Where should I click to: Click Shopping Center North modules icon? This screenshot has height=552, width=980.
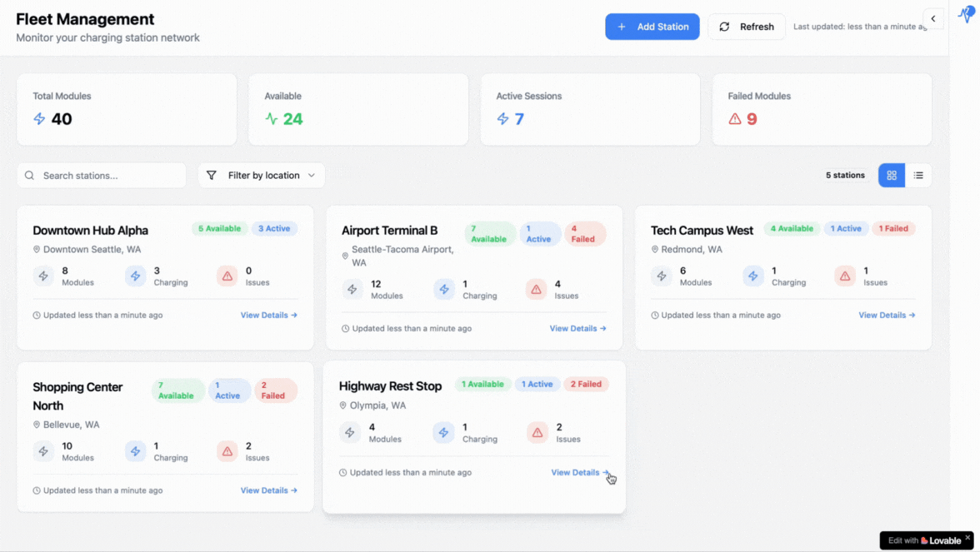[x=43, y=451]
